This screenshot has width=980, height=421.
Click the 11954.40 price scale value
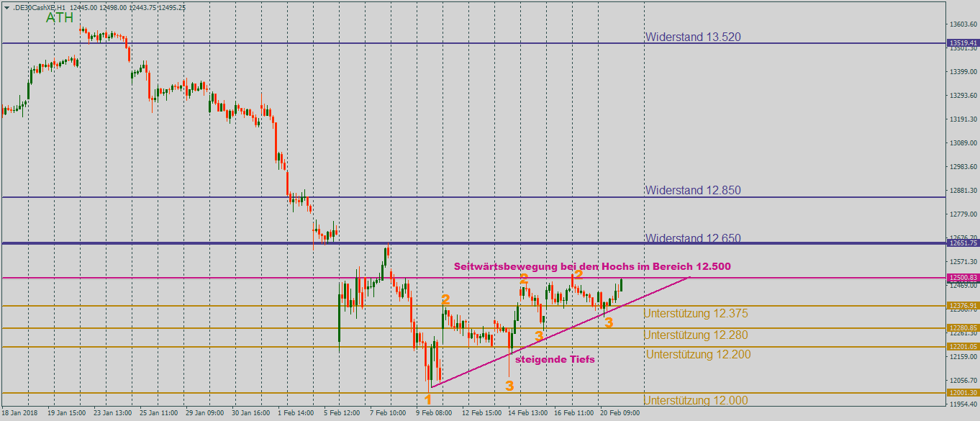(963, 404)
